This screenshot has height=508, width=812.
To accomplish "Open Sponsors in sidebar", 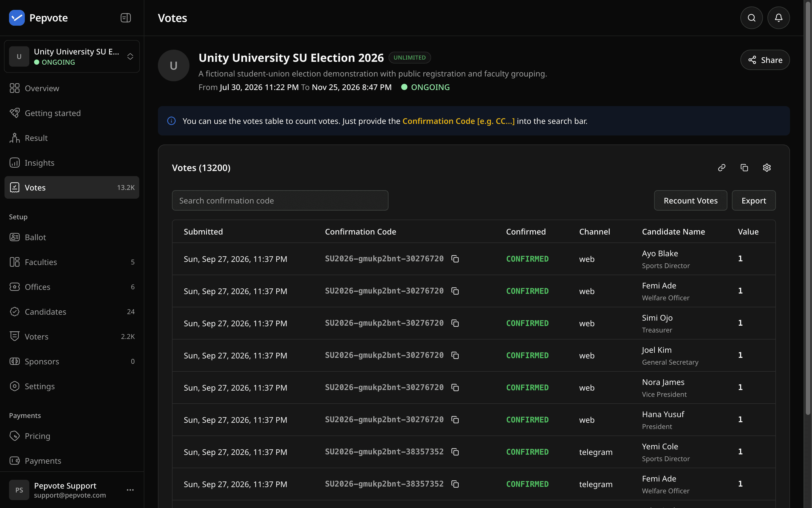I will [x=72, y=362].
